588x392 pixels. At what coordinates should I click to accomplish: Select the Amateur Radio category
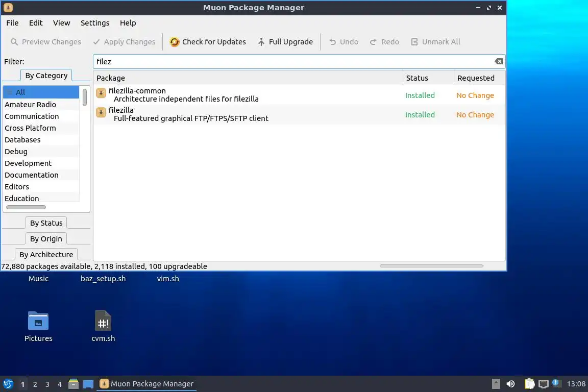41,104
